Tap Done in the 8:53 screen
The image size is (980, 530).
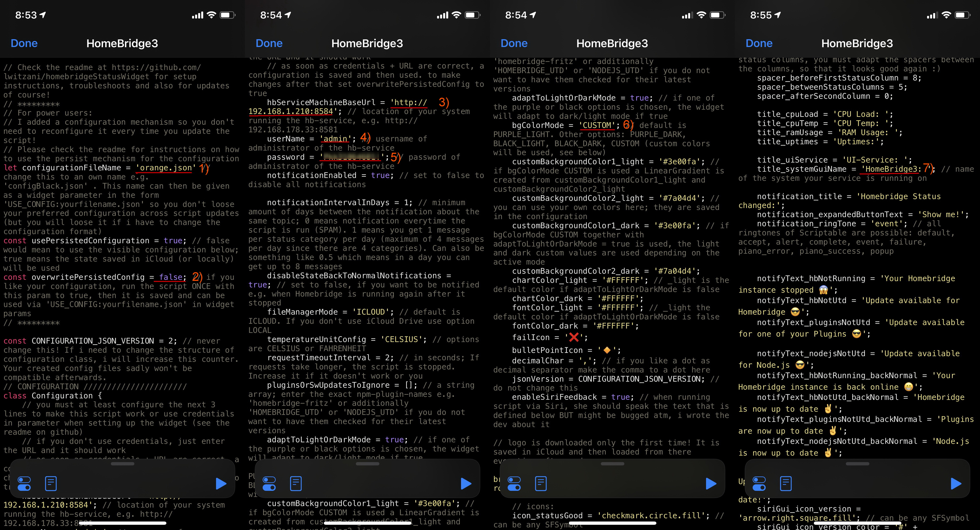pos(24,43)
